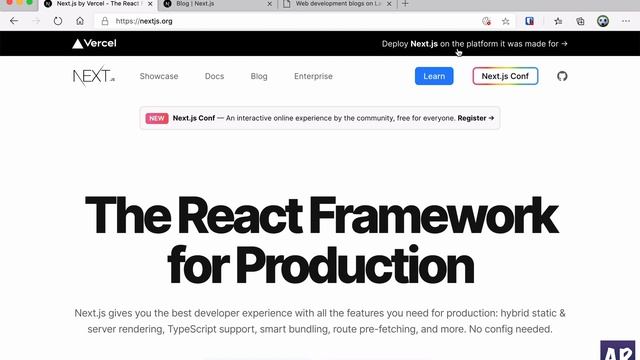The height and width of the screenshot is (360, 640).
Task: Open the favorites list icon
Action: point(558,21)
